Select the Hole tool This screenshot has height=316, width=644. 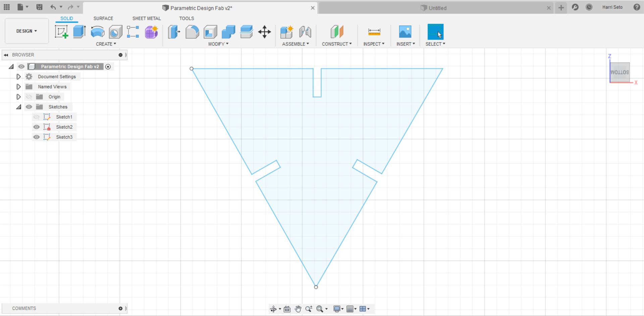(x=115, y=32)
